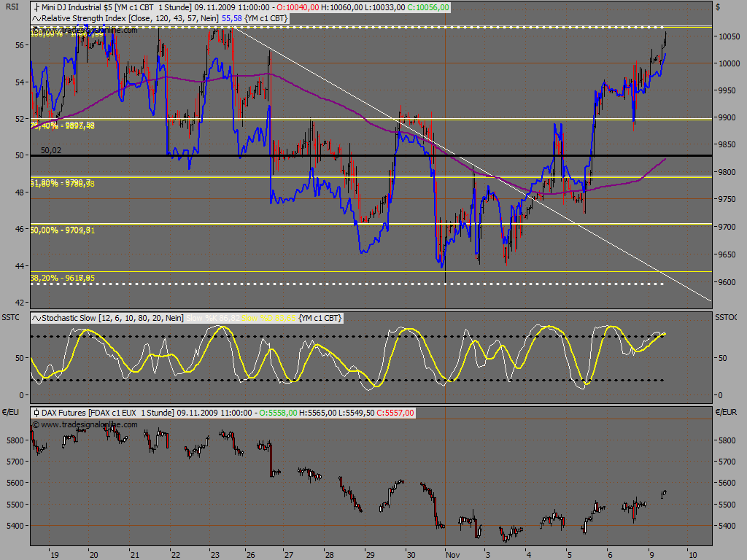The image size is (747, 560).
Task: Select the 61,80% Fibonacci level label
Action: [x=63, y=183]
